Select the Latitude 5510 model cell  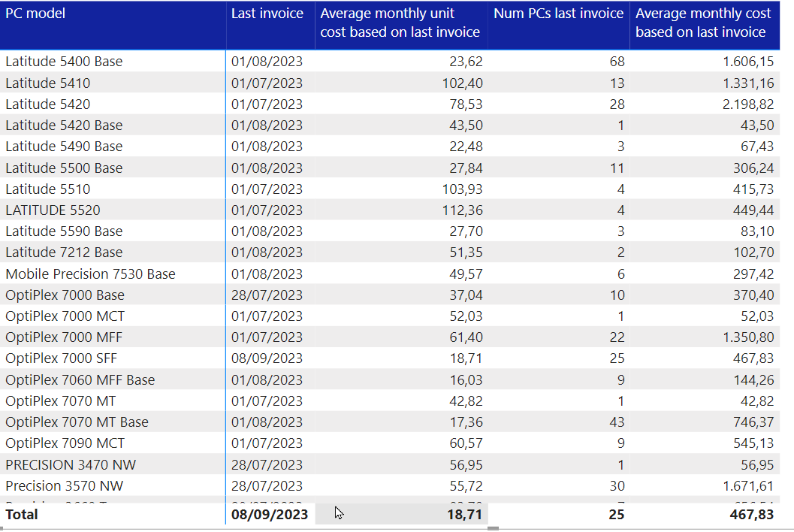click(48, 189)
